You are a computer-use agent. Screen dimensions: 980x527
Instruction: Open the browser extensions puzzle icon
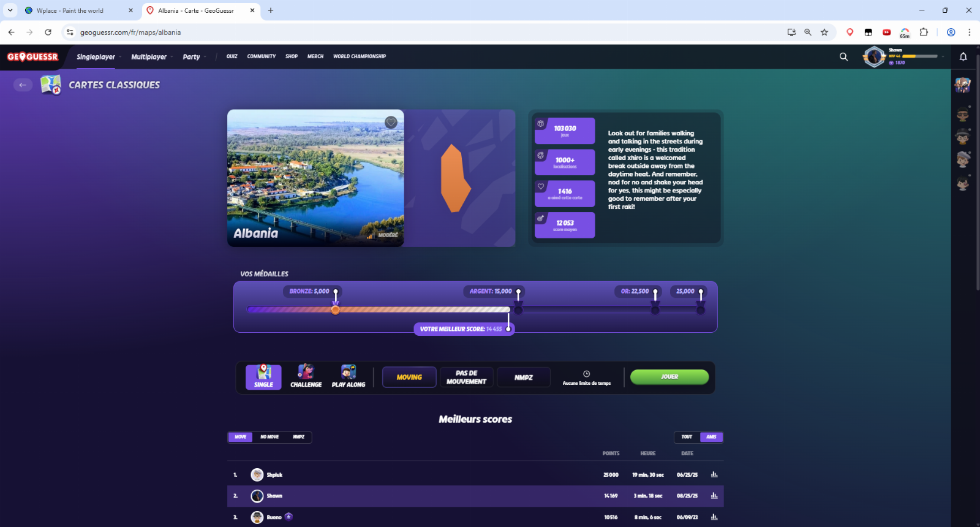(x=924, y=32)
